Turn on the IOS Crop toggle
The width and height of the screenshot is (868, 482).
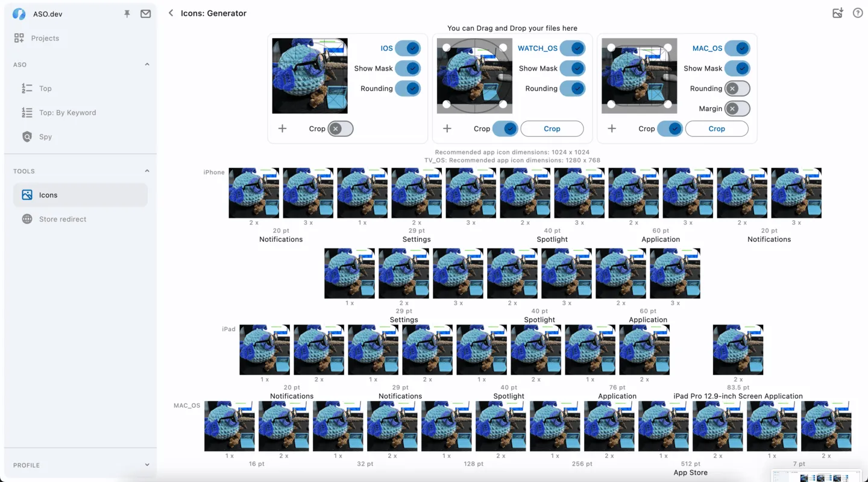click(x=341, y=128)
